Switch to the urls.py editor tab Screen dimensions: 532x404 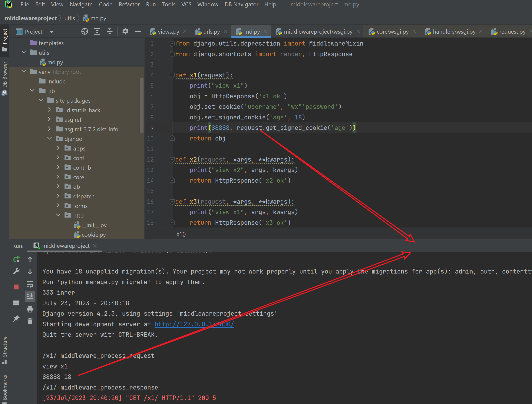click(x=211, y=32)
